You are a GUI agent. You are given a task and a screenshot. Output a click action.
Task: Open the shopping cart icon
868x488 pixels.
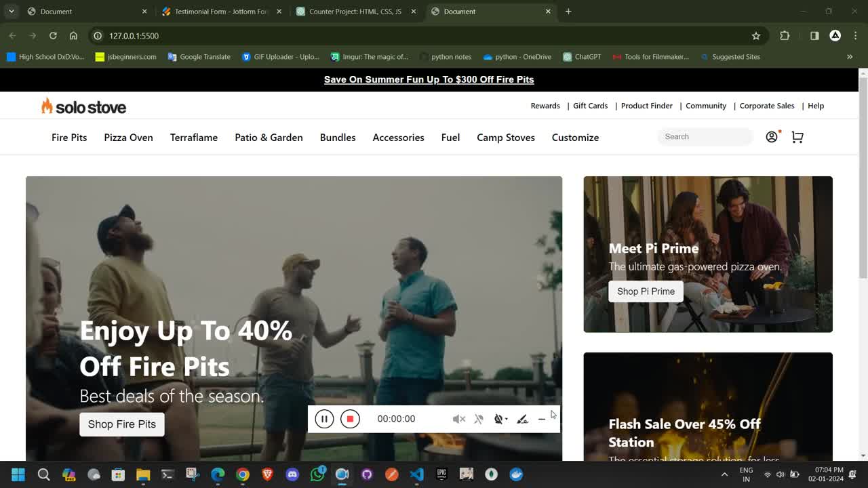[797, 137]
